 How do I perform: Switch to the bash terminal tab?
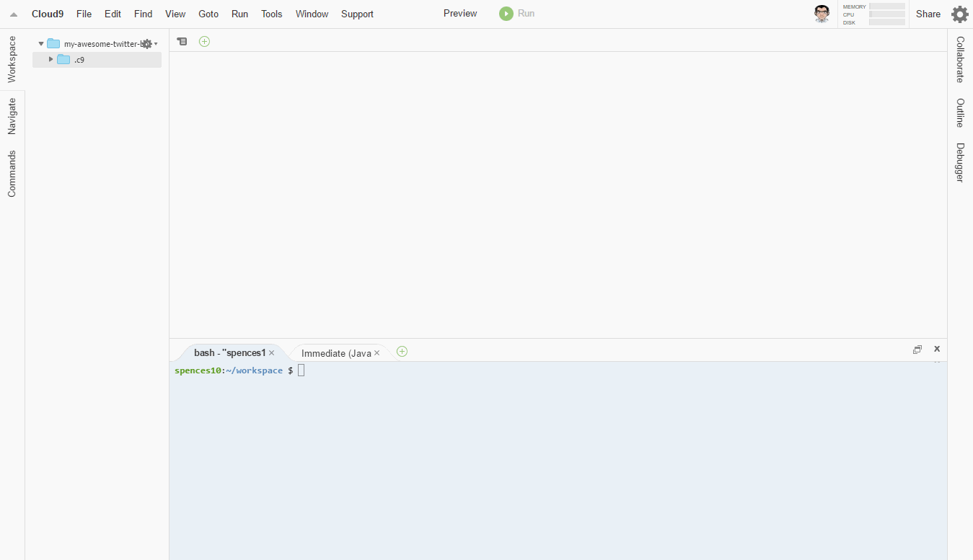click(229, 352)
